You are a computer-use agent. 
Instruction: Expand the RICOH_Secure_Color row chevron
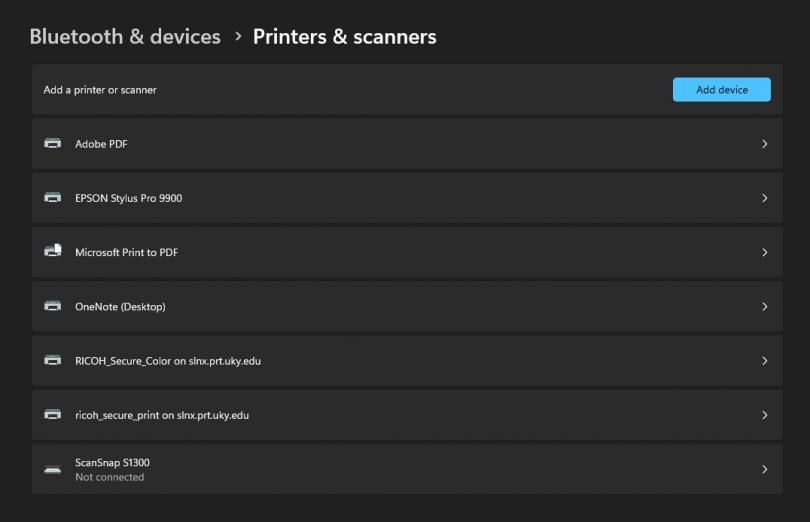[x=765, y=361]
